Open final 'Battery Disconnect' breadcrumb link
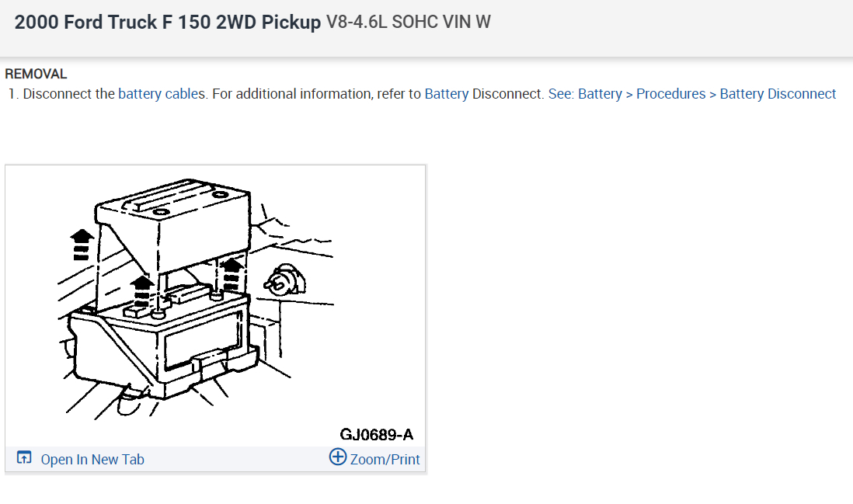This screenshot has height=504, width=853. 778,94
